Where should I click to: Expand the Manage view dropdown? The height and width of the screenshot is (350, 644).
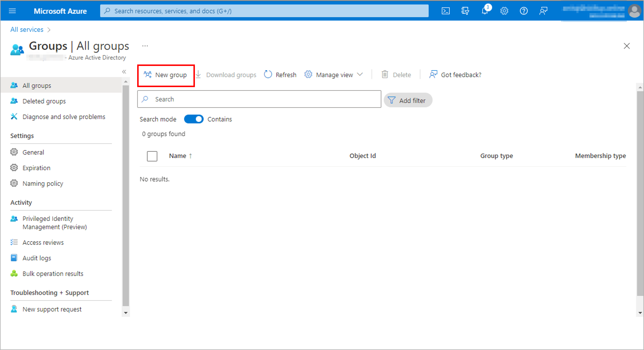tap(334, 75)
